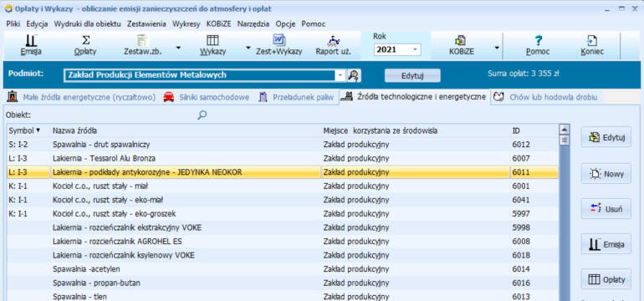The height and width of the screenshot is (301, 644).
Task: Click the ID column header
Action: pyautogui.click(x=534, y=130)
